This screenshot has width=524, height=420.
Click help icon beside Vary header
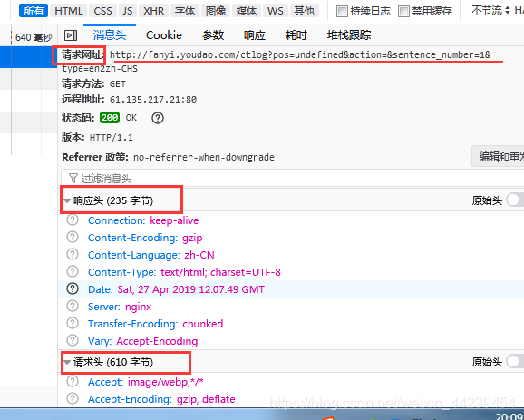point(73,340)
